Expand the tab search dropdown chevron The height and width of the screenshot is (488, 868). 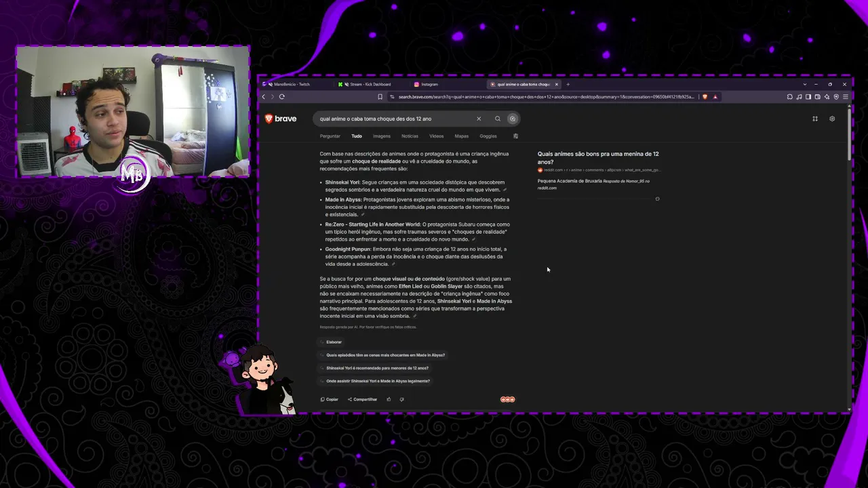point(805,84)
